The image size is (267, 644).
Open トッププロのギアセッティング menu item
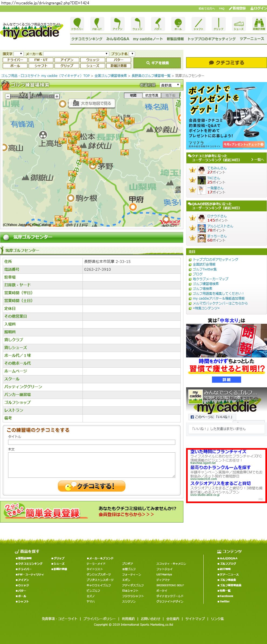[212, 39]
